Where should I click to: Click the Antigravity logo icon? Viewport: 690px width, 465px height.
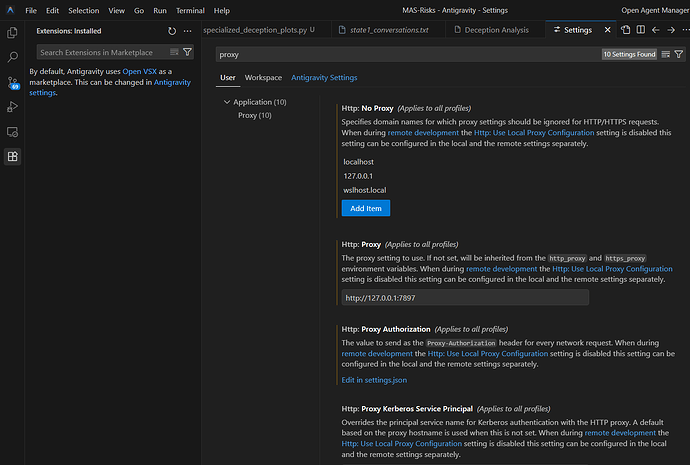[x=10, y=10]
